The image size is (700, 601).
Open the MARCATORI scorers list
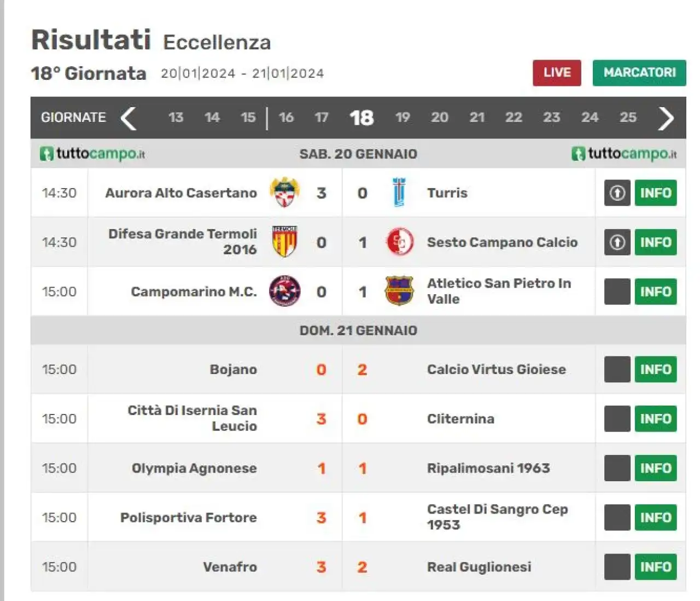coord(639,73)
